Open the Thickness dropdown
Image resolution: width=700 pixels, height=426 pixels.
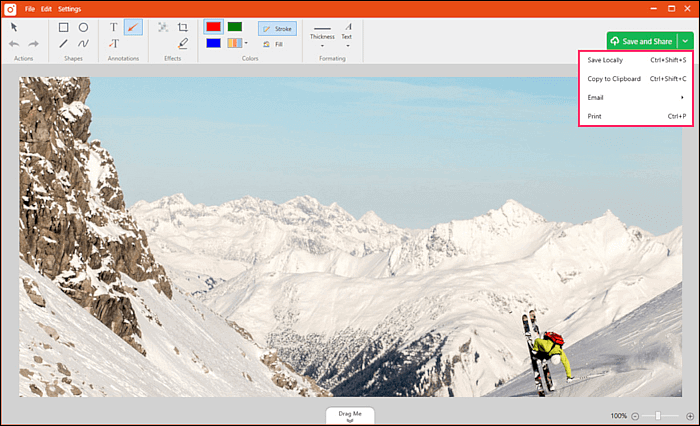click(322, 44)
